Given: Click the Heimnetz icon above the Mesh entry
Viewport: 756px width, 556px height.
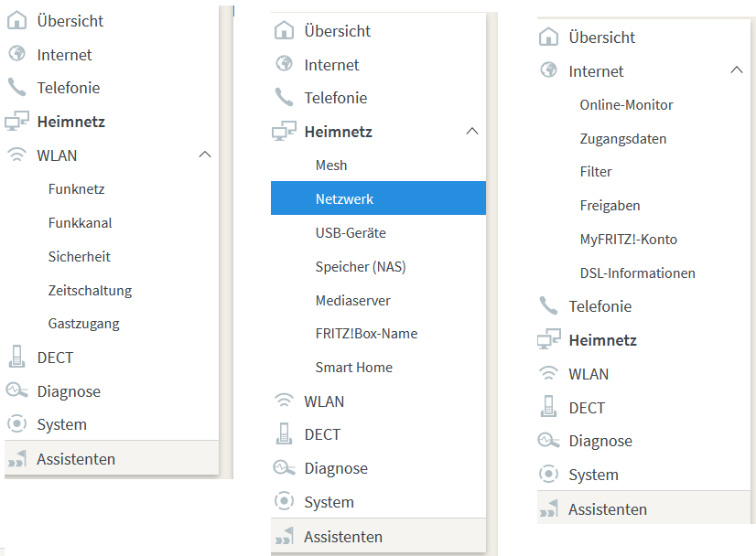Looking at the screenshot, I should 285,132.
